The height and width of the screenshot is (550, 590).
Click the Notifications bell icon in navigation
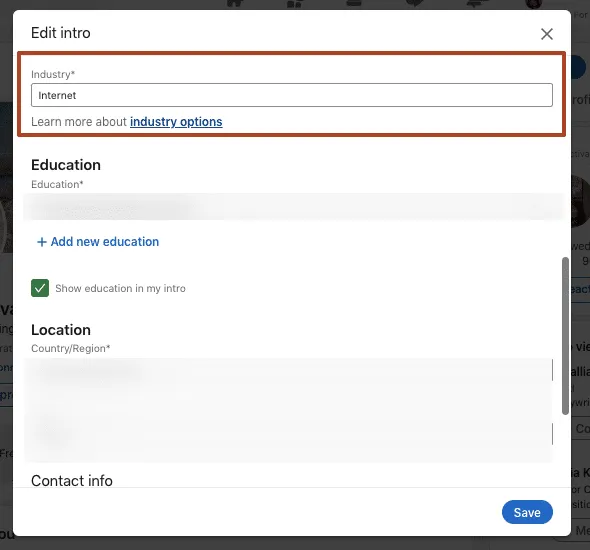click(477, 4)
